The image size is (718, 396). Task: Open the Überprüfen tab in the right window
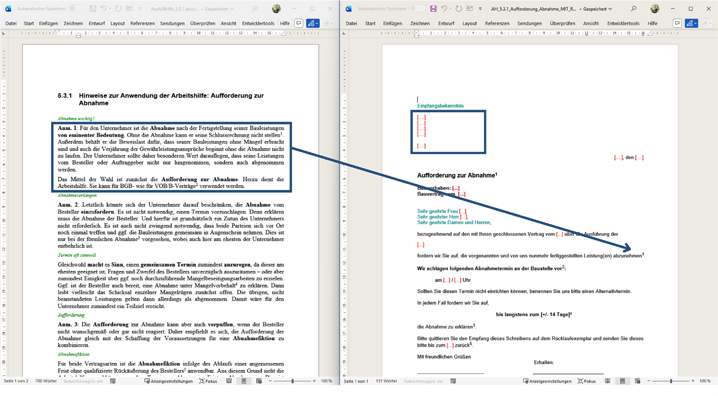pyautogui.click(x=562, y=23)
